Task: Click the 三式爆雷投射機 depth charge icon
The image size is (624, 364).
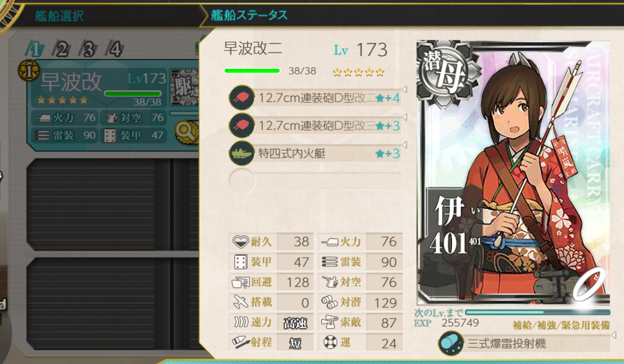Action: [451, 343]
